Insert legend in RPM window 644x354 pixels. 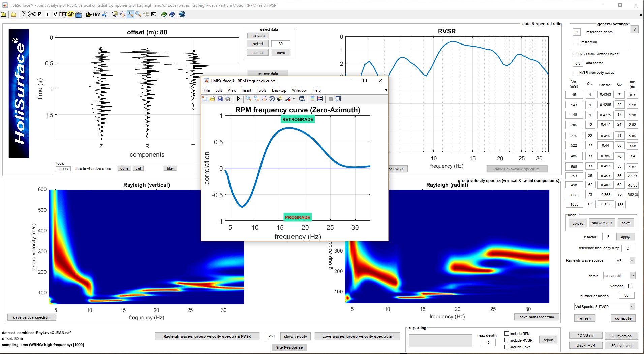coord(320,99)
